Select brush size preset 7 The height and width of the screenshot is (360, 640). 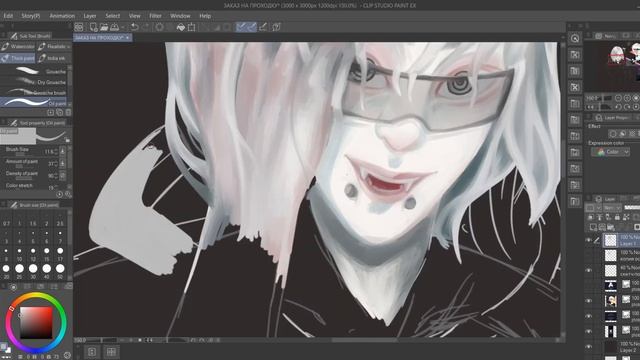pyautogui.click(x=60, y=237)
